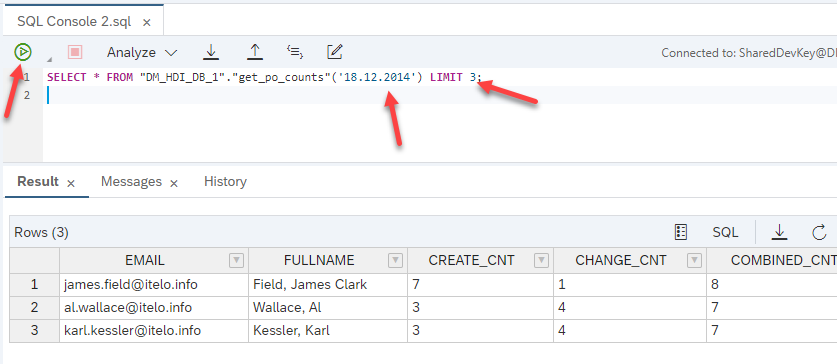Click the upload icon in the editor toolbar
The width and height of the screenshot is (837, 364).
coord(255,52)
